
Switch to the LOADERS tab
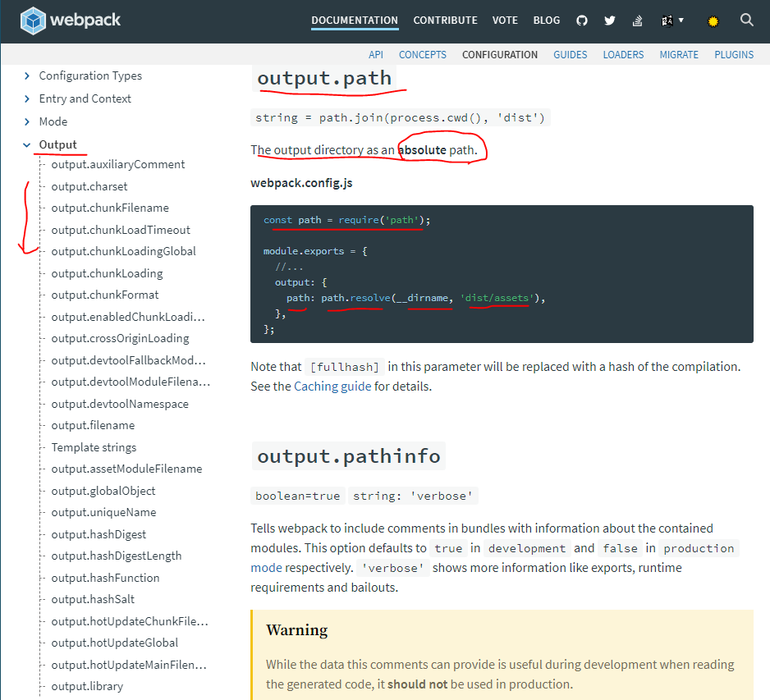(623, 54)
